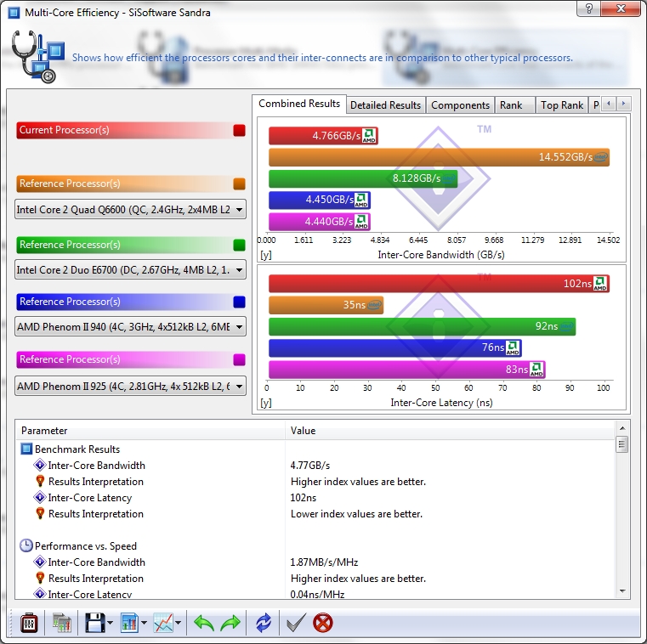Click the red 4.766GB/s bandwidth bar
This screenshot has height=644, width=647.
(323, 136)
